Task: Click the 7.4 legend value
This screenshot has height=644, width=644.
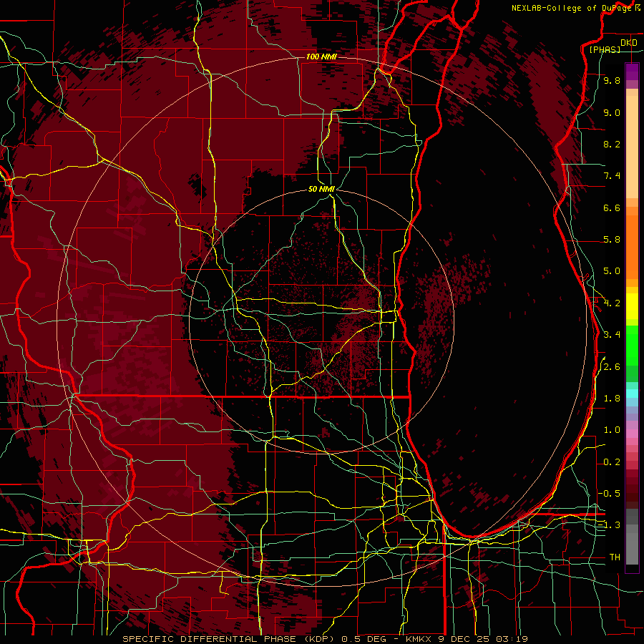Action: tap(612, 176)
